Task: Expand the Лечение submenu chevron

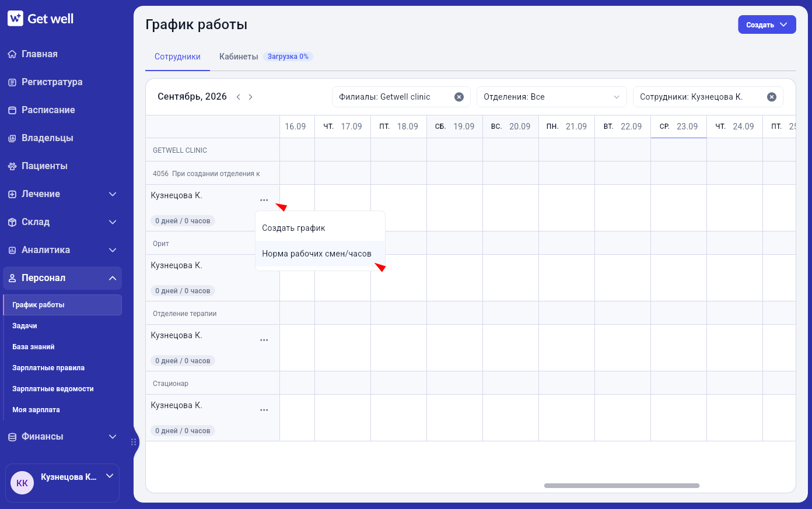Action: 113,194
